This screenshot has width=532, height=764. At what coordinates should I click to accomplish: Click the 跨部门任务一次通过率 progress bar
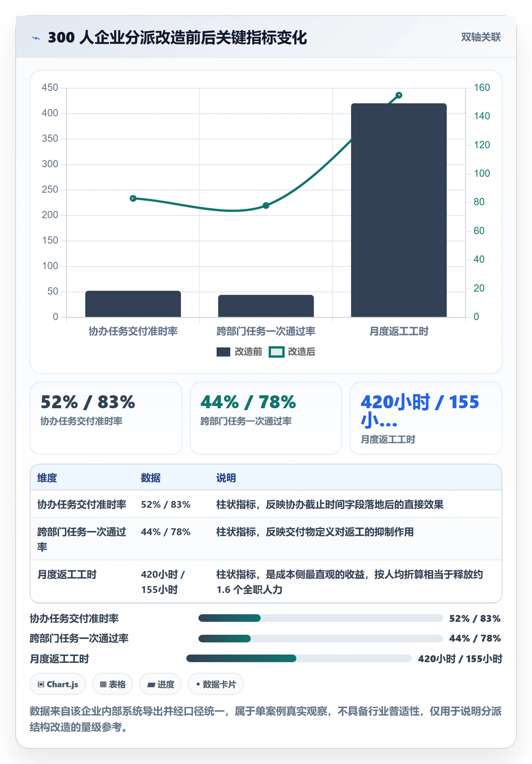click(x=320, y=639)
